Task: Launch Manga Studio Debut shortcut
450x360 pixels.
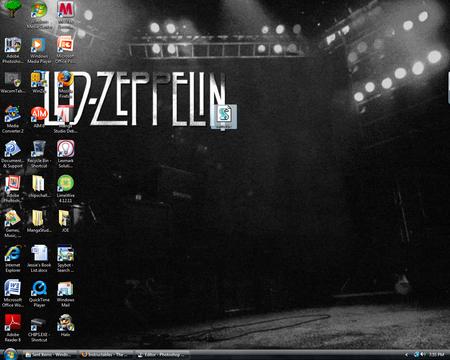Action: click(65, 119)
